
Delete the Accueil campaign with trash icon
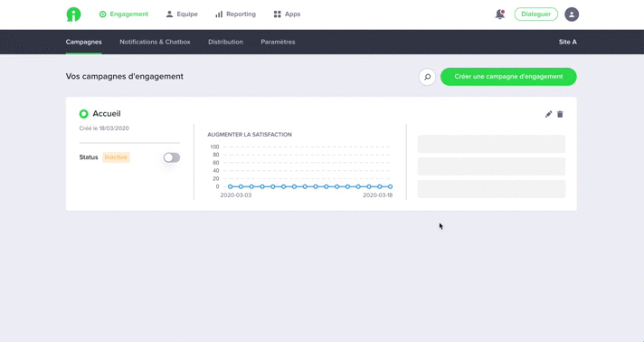click(560, 114)
